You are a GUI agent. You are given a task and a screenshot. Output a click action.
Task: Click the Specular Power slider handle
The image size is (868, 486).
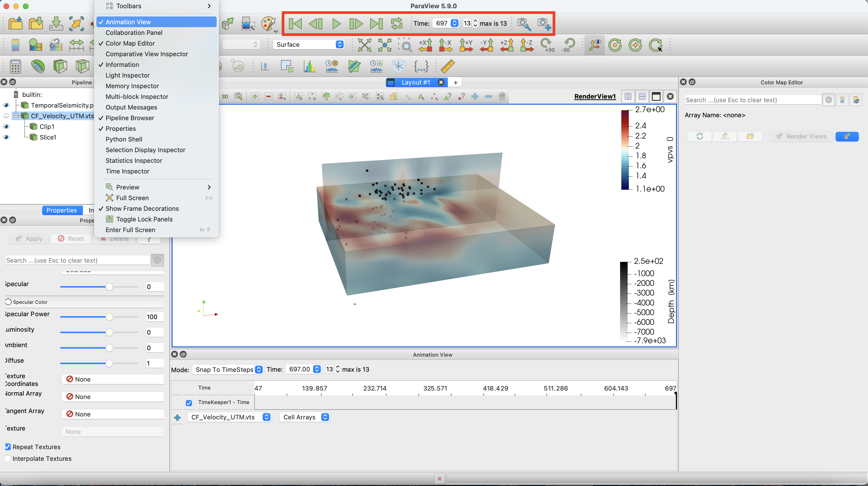[x=109, y=317]
